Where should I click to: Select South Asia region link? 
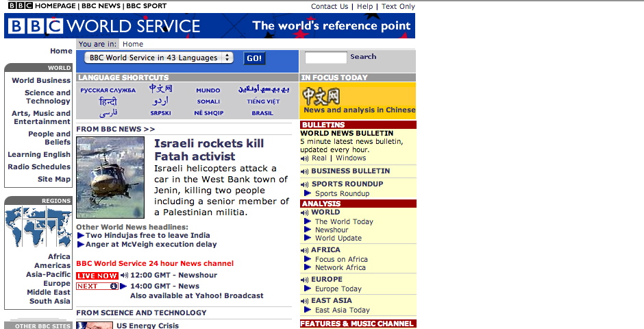[x=50, y=301]
